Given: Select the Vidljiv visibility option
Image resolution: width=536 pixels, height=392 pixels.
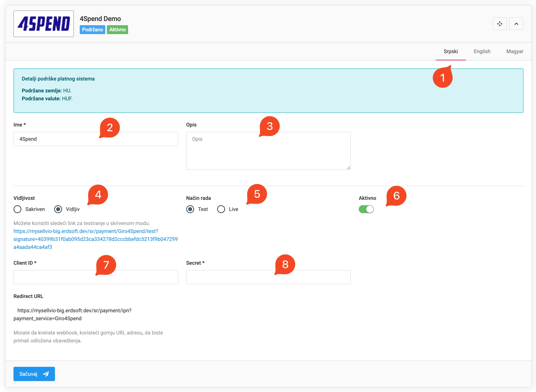Looking at the screenshot, I should coord(58,209).
